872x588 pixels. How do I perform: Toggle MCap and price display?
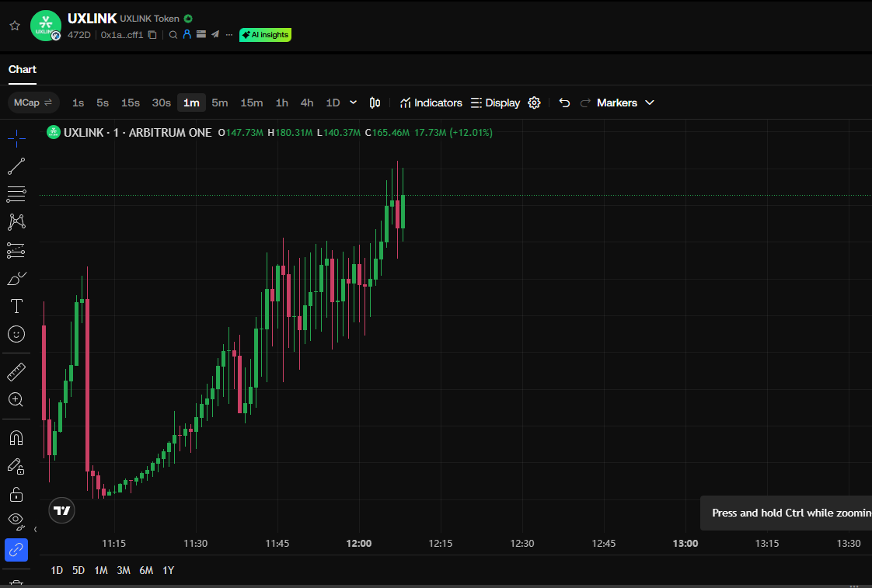(x=33, y=103)
